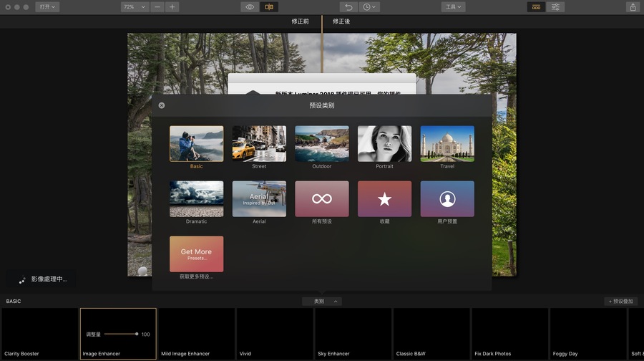Select the Classic B&W preset
644x361 pixels.
tap(431, 334)
